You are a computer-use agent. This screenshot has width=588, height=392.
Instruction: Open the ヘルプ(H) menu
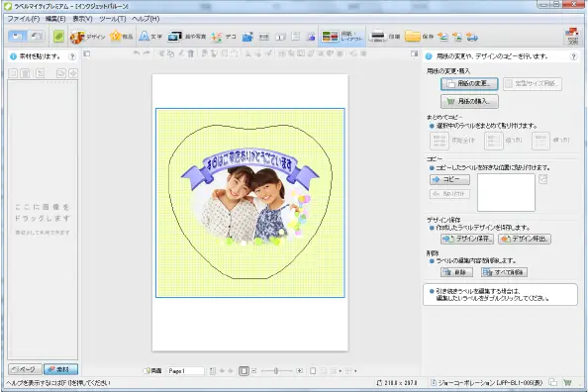(x=146, y=19)
